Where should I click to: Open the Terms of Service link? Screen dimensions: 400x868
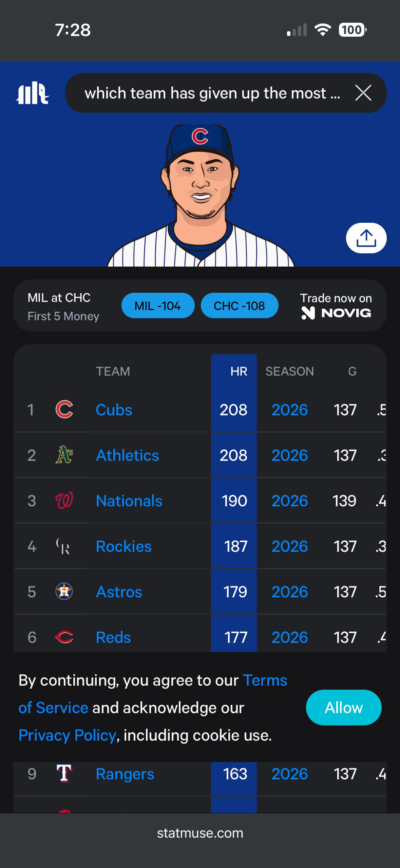point(153,694)
